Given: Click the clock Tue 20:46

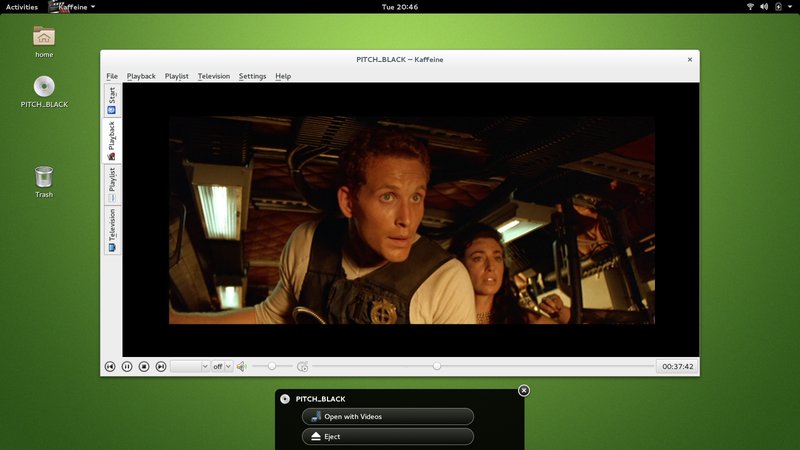Looking at the screenshot, I should [x=400, y=7].
